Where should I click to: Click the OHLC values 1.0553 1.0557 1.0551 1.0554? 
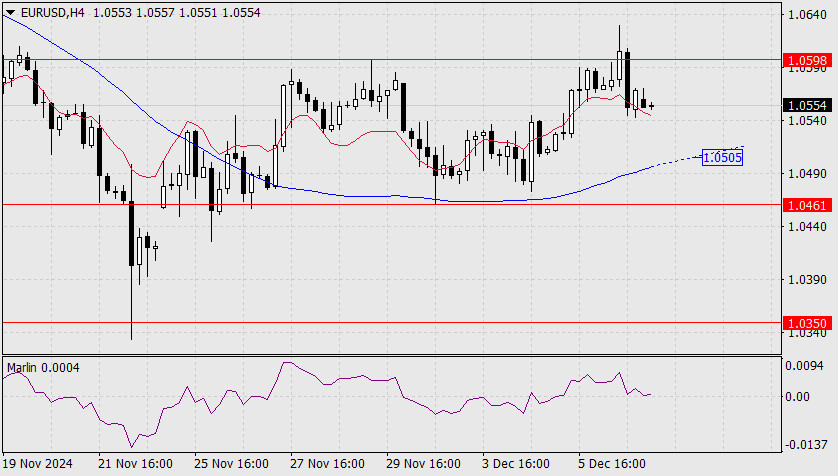pos(177,13)
